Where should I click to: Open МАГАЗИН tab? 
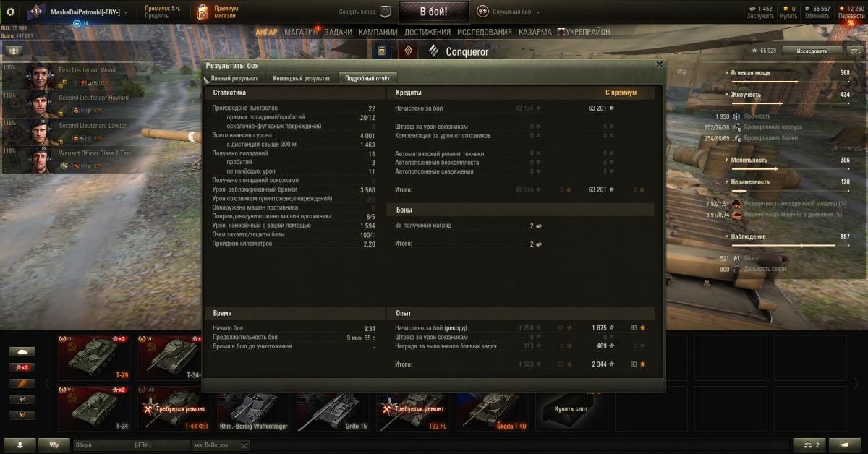point(301,33)
